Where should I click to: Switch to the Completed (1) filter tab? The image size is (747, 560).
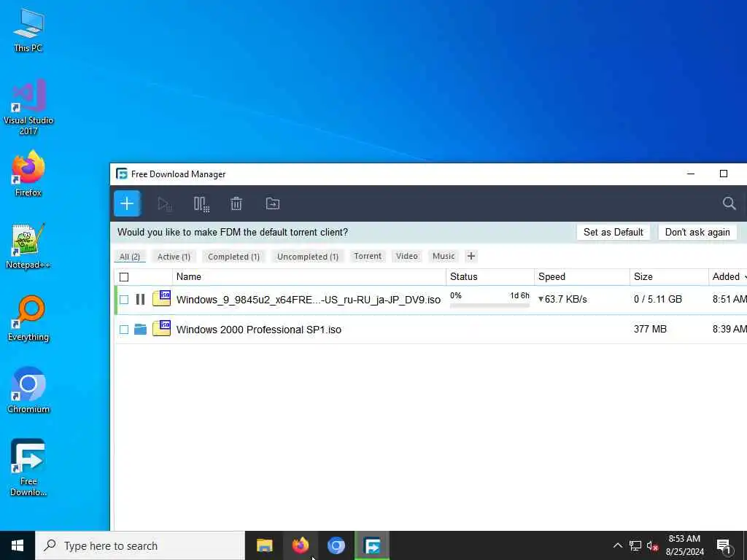pyautogui.click(x=233, y=257)
